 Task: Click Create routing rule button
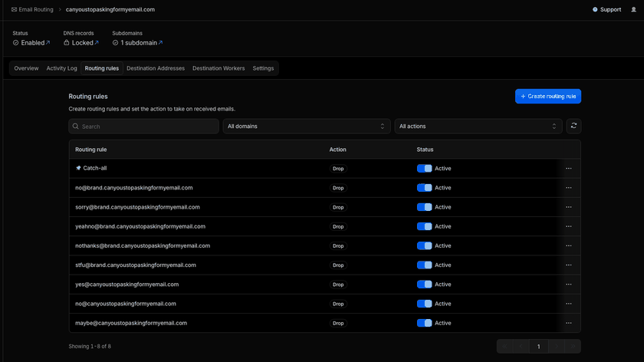click(548, 96)
